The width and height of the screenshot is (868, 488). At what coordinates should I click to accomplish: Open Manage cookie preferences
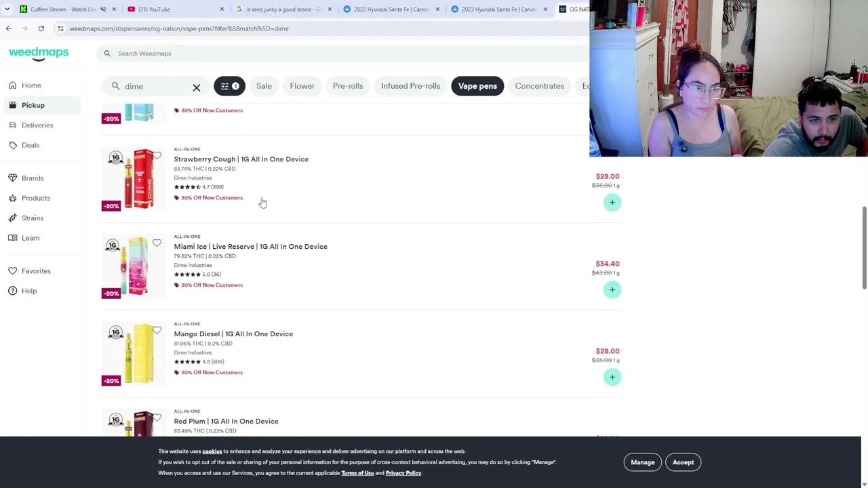643,462
